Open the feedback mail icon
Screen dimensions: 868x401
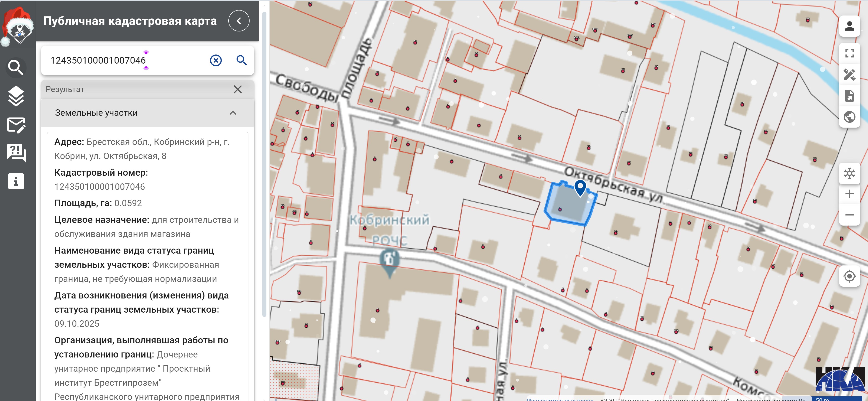pyautogui.click(x=16, y=125)
